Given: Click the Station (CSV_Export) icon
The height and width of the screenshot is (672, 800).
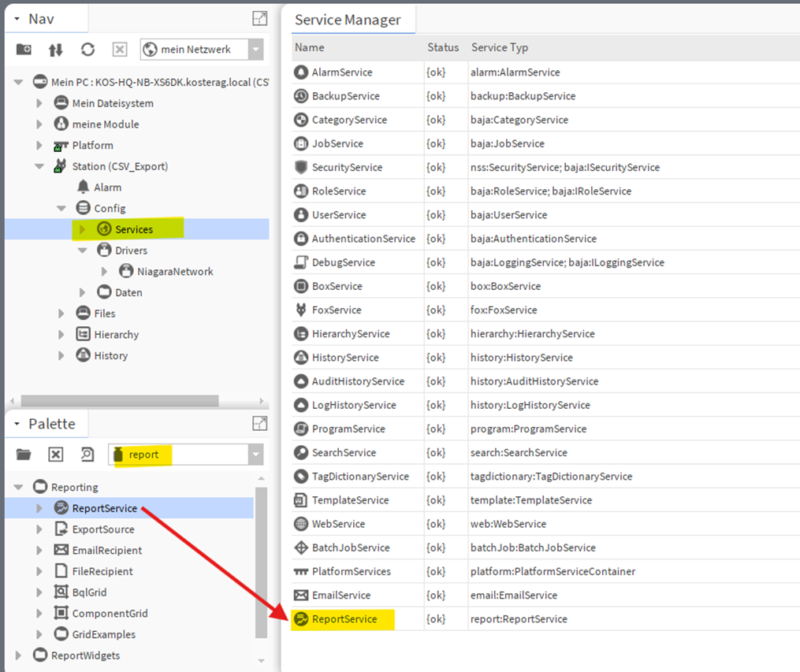Looking at the screenshot, I should pos(61,165).
